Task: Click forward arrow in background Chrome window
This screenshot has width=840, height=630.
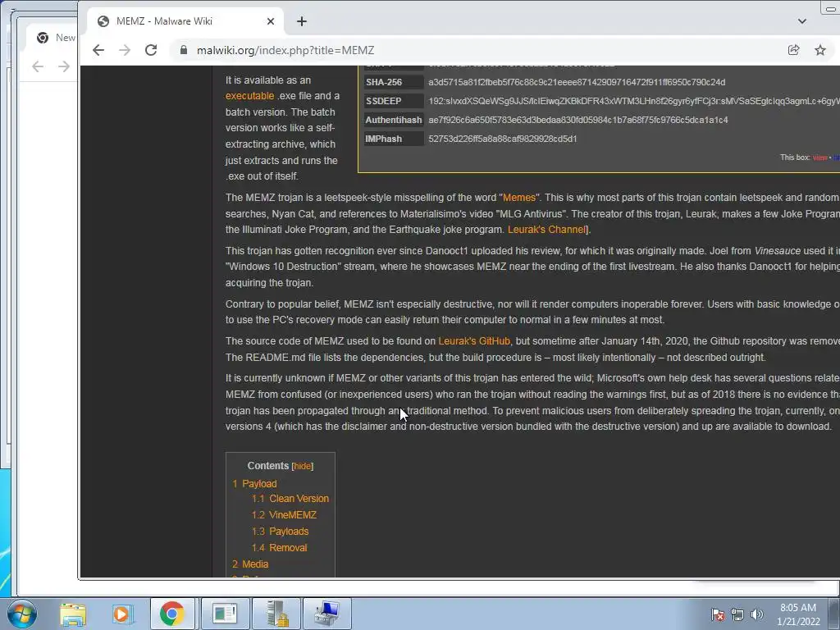Action: coord(64,66)
